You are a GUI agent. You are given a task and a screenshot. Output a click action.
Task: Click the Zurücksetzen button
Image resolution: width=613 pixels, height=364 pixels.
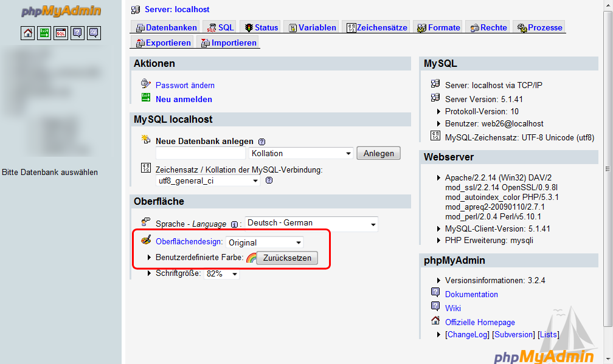287,258
